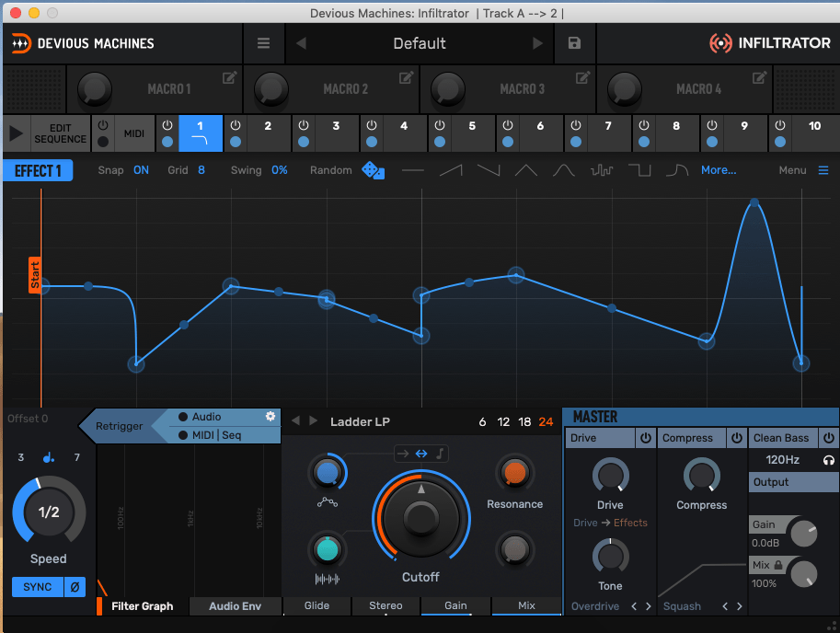This screenshot has width=840, height=633.
Task: Toggle power for effect slot 2
Action: 236,125
